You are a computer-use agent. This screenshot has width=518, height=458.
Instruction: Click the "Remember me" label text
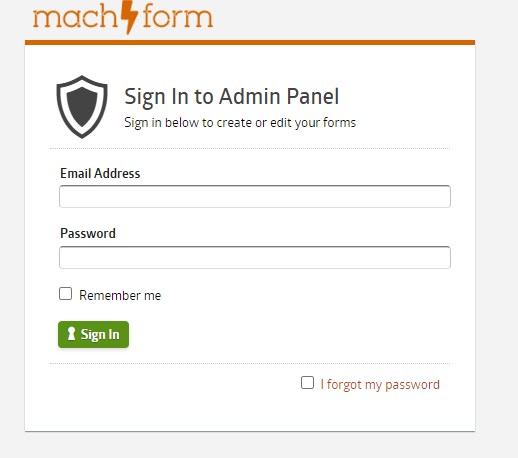(120, 295)
